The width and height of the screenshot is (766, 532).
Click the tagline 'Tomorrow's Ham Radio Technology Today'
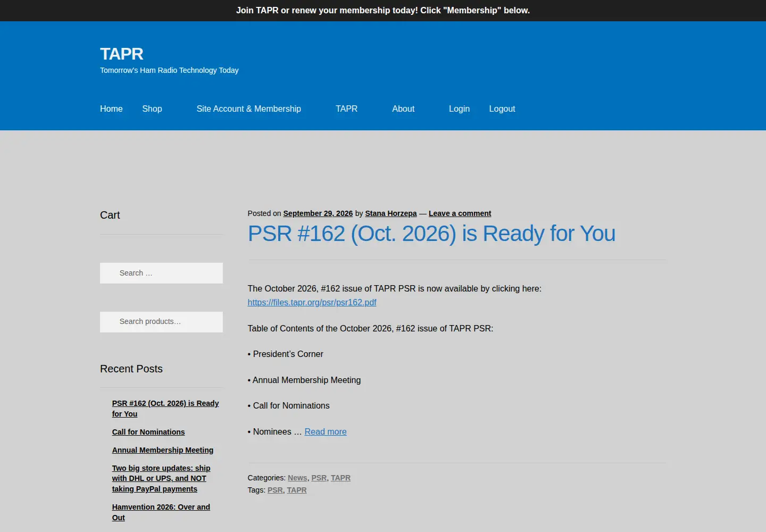[169, 70]
